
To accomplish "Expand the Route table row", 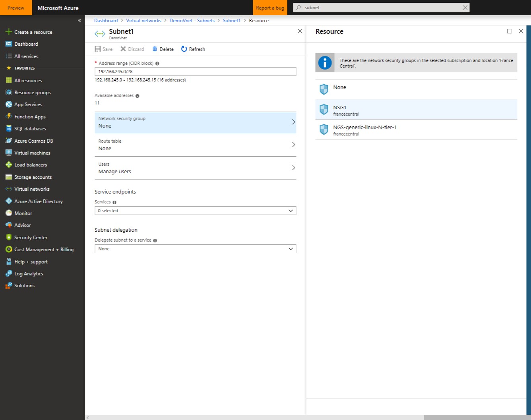I will [x=196, y=145].
